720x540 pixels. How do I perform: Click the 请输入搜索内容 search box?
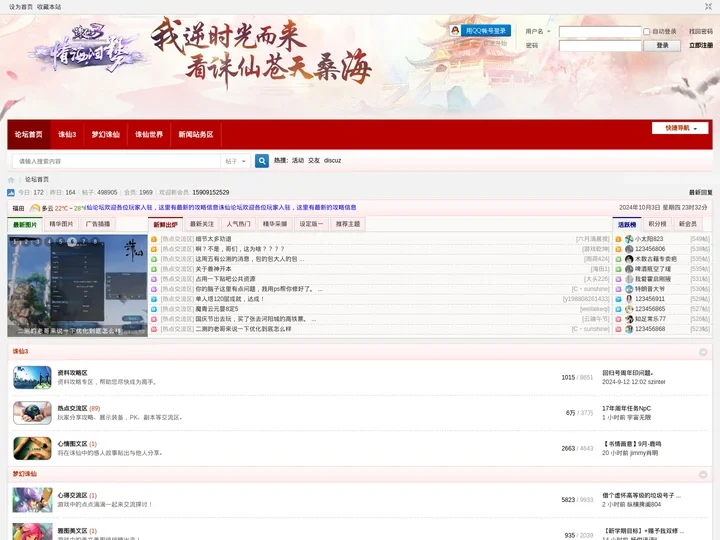(116, 161)
